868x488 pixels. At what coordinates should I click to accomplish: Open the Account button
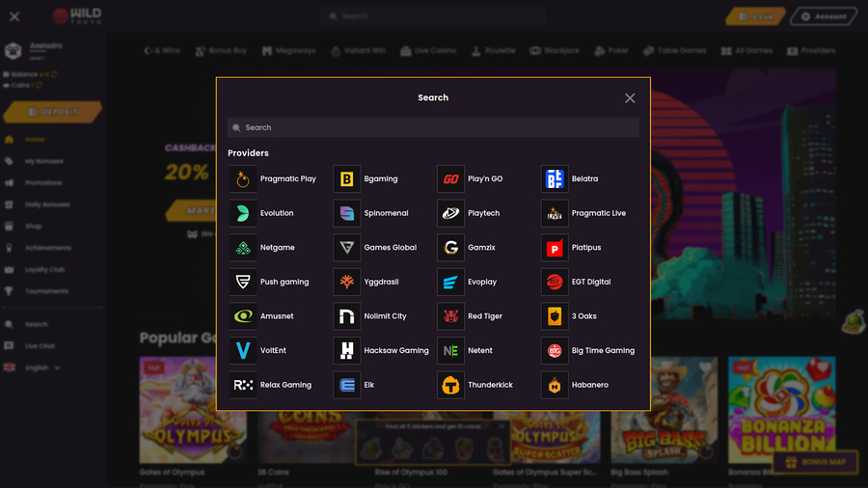pos(824,16)
